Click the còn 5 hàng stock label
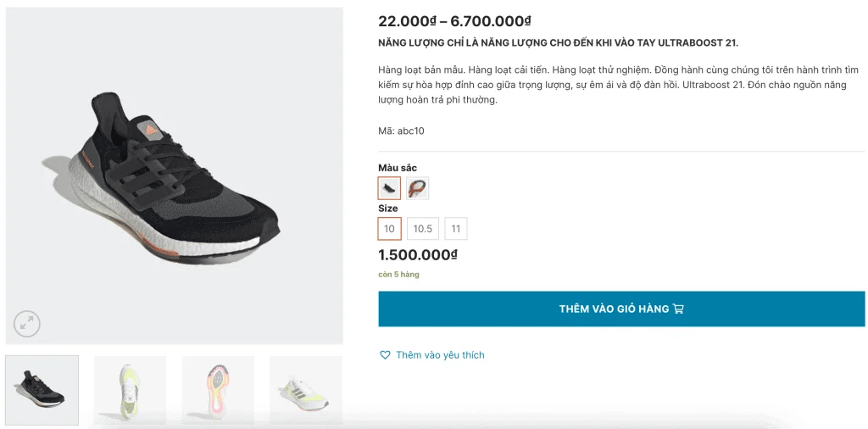The height and width of the screenshot is (429, 868). [x=398, y=275]
